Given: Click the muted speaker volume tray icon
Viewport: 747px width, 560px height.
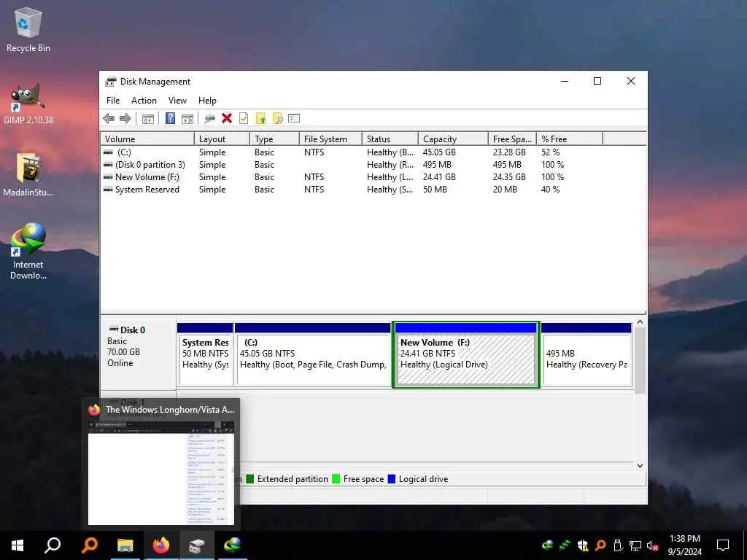Looking at the screenshot, I should pyautogui.click(x=652, y=545).
